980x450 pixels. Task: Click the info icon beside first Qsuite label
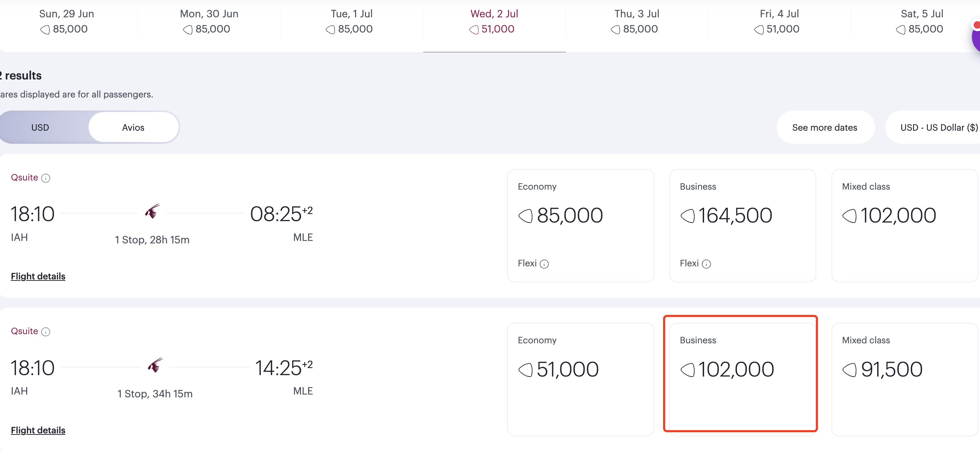(x=46, y=178)
